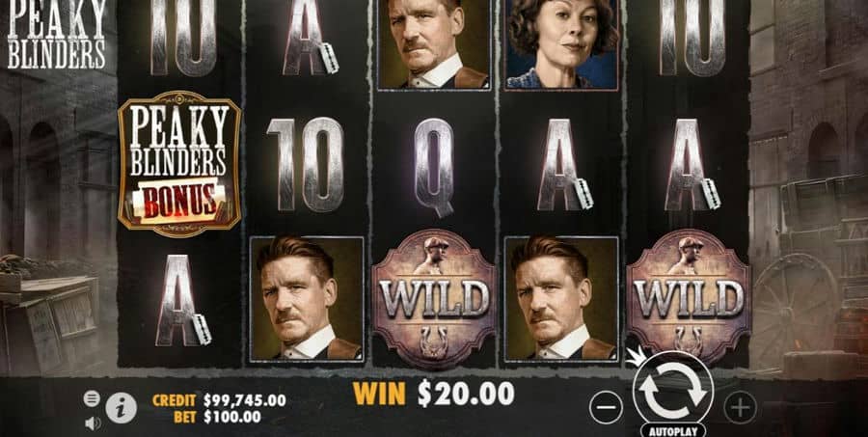Click the WIN $20.00 display

click(x=433, y=394)
